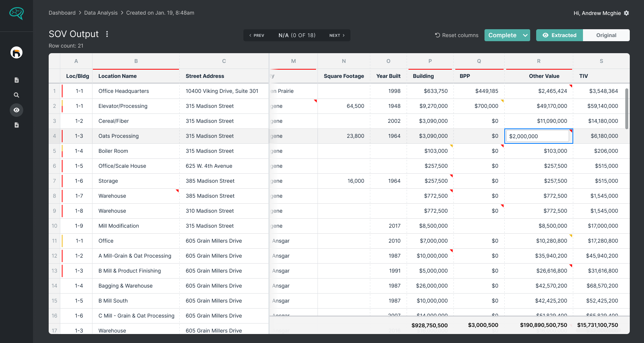Select TIV value $3,548,364
Screen dimensions: 644x343
pyautogui.click(x=601, y=91)
